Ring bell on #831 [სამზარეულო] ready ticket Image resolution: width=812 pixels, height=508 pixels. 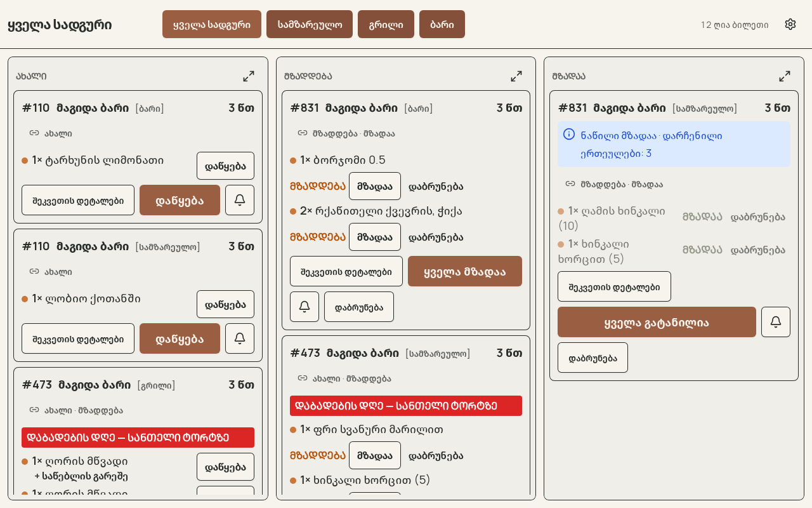point(776,322)
